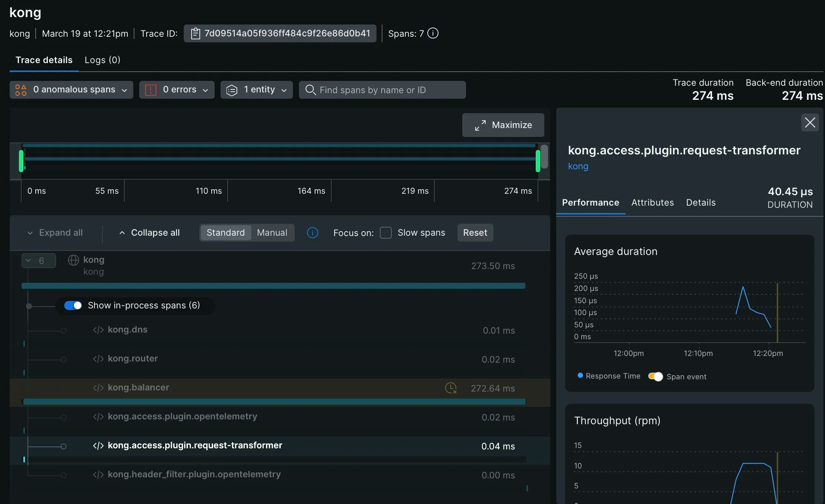
Task: Open the Attributes tab
Action: [x=652, y=203]
